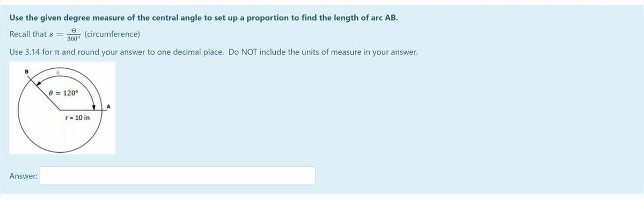Click the θ = 120° angle label

63,92
